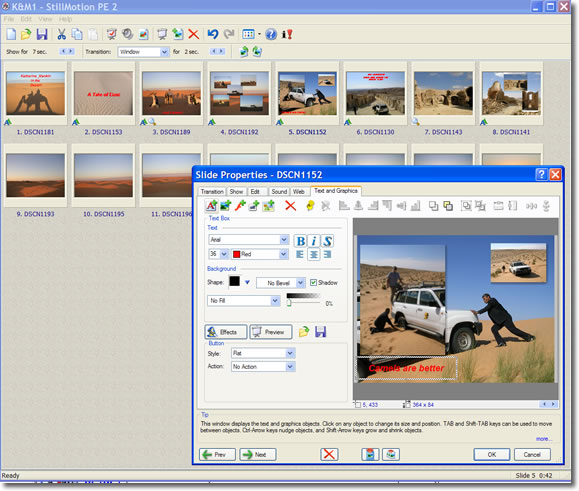579x491 pixels.
Task: Open the File menu
Action: coord(9,19)
